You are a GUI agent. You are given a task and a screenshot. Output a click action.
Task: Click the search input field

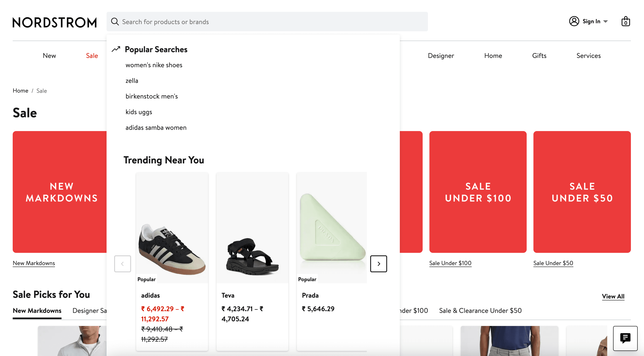coord(250,22)
